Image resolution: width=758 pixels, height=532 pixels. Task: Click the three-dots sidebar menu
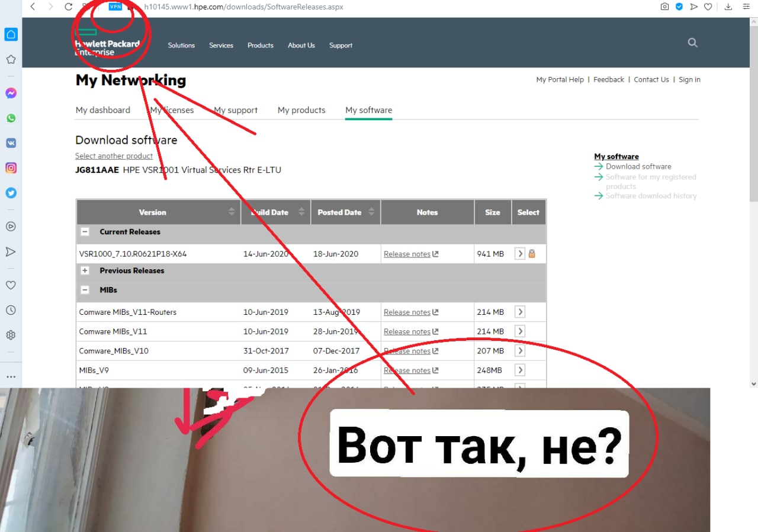click(x=11, y=376)
